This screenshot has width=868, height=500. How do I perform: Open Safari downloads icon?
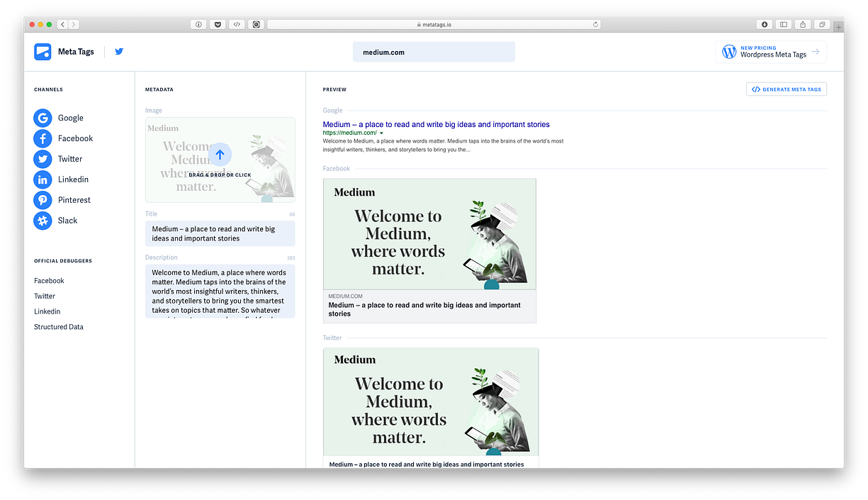click(765, 24)
